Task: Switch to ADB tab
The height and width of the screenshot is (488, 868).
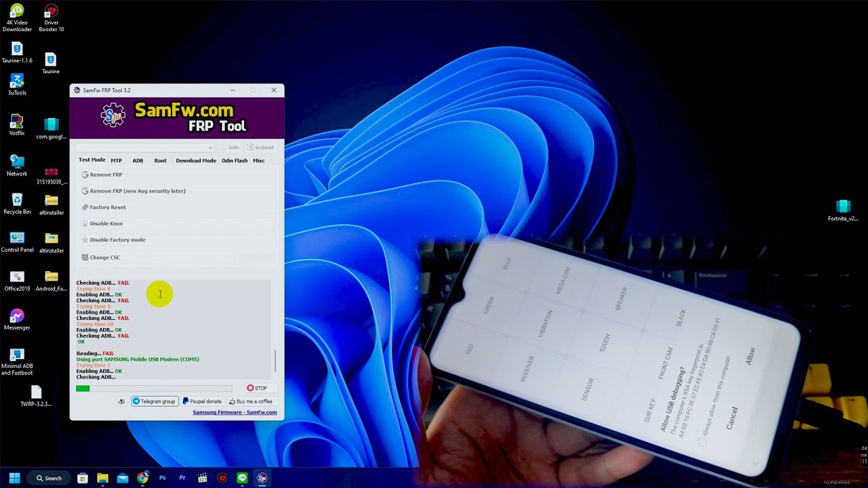Action: (138, 161)
